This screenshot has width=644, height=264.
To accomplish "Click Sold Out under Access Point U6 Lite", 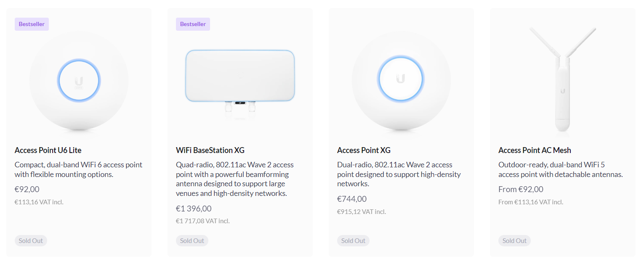I will click(31, 240).
